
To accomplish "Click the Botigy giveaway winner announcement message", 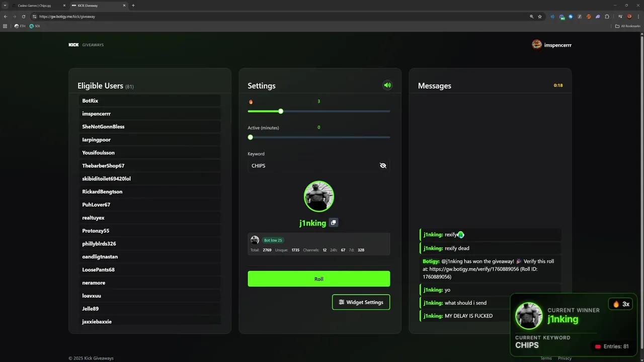I will tap(490, 269).
